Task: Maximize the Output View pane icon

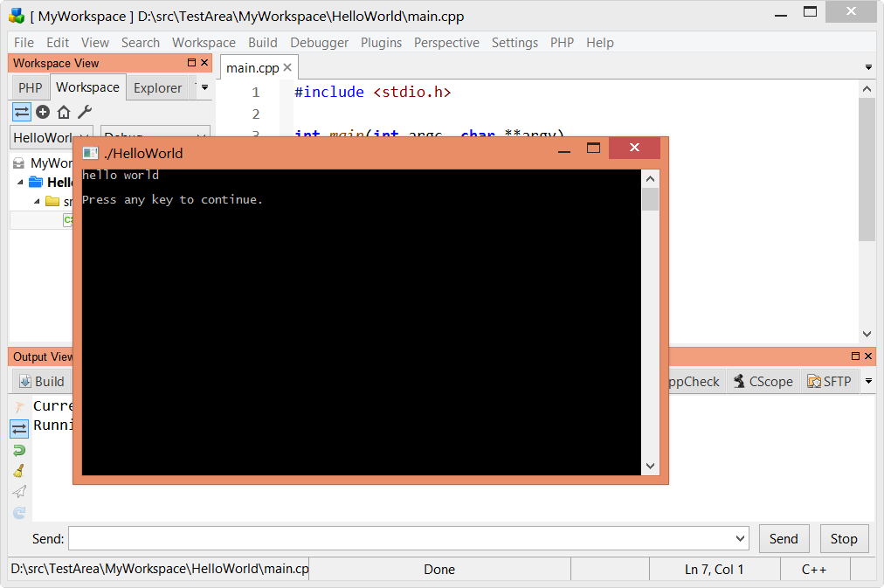Action: coord(855,356)
